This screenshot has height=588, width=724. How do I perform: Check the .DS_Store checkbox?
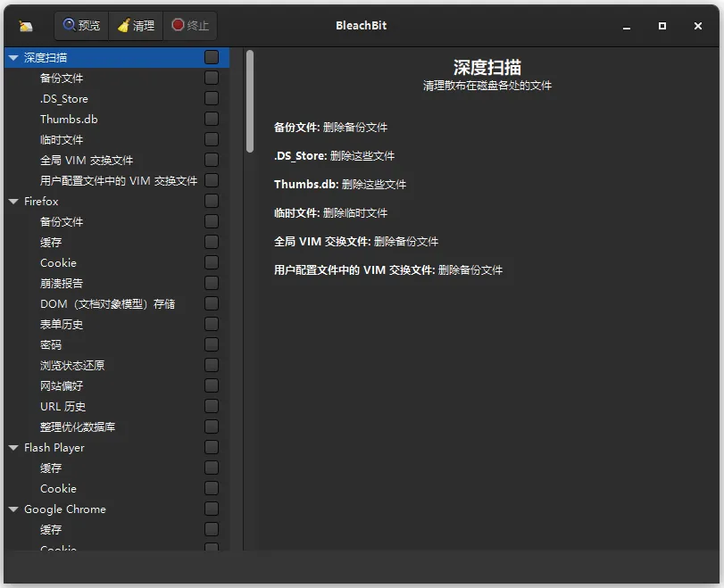coord(212,98)
